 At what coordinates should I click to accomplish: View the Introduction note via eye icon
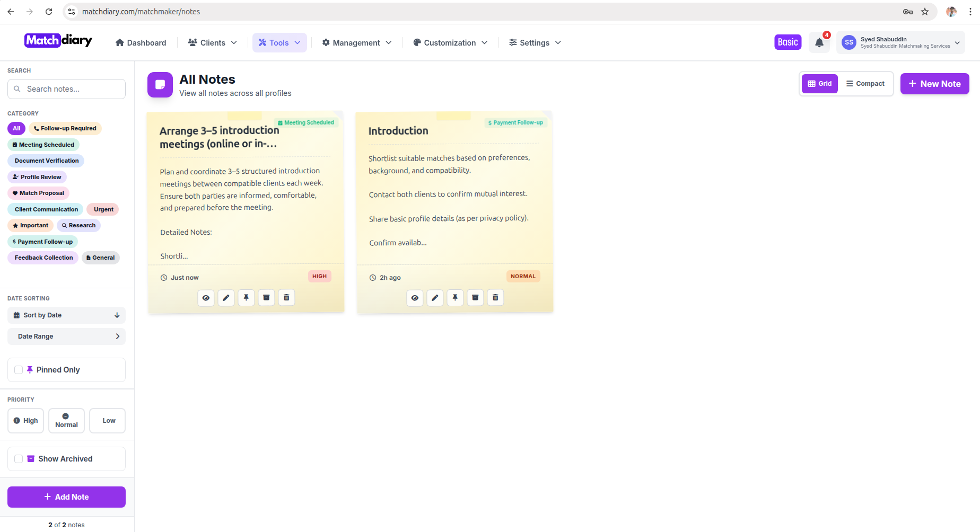[x=415, y=298]
